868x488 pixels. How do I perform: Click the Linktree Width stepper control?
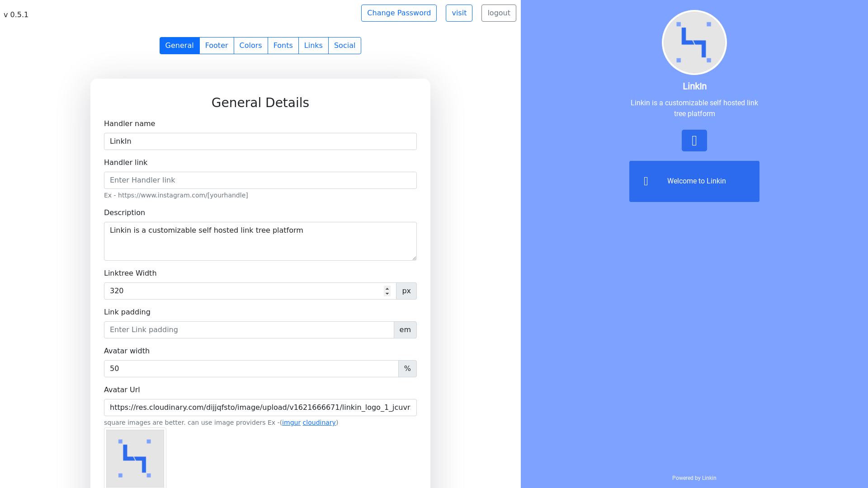pos(387,291)
